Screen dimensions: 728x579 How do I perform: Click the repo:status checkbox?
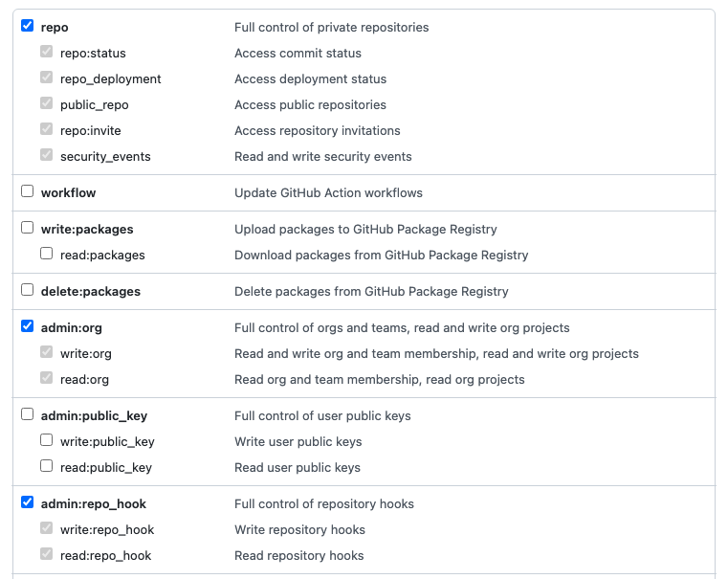tap(47, 53)
